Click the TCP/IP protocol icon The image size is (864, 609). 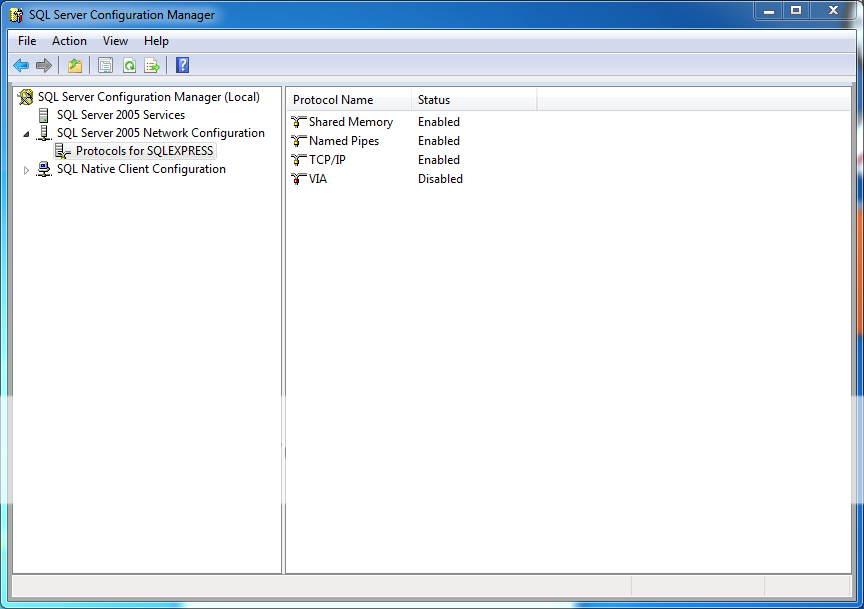tap(299, 160)
